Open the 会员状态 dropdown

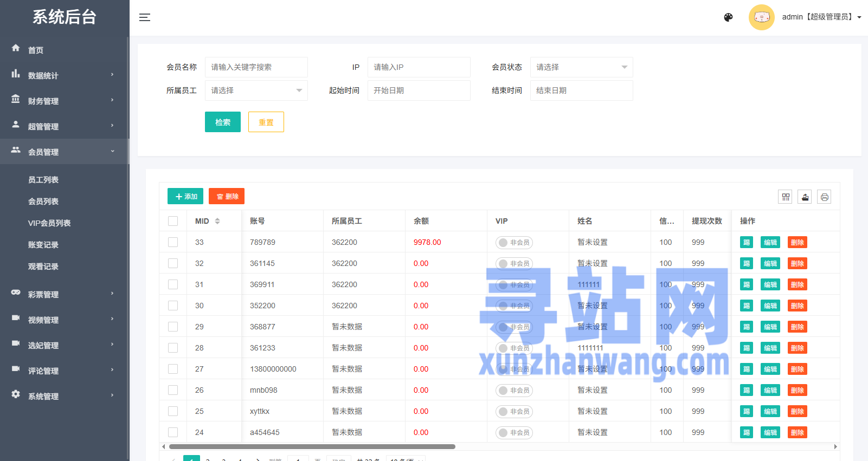pos(581,67)
